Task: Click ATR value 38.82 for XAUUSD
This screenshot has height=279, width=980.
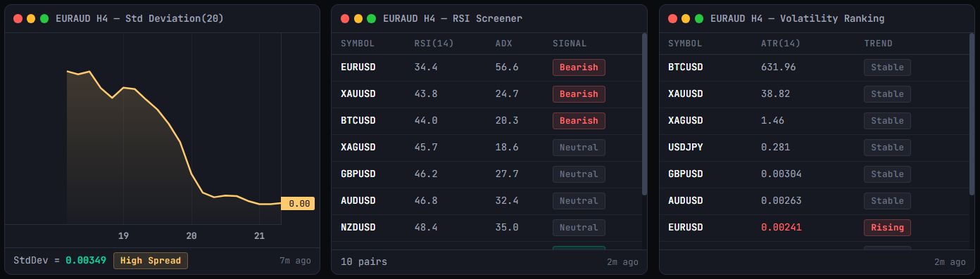Action: point(776,94)
